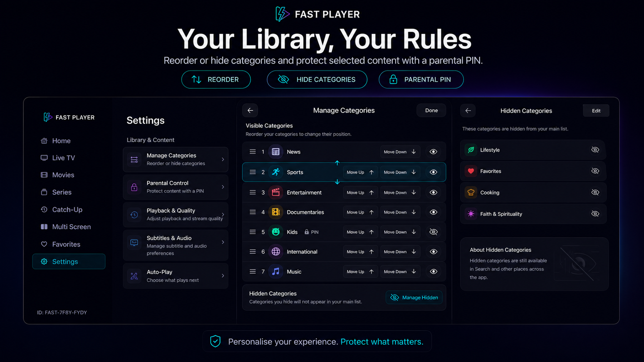Click the PIN lock icon next to Kids
The height and width of the screenshot is (362, 644).
pos(307,232)
